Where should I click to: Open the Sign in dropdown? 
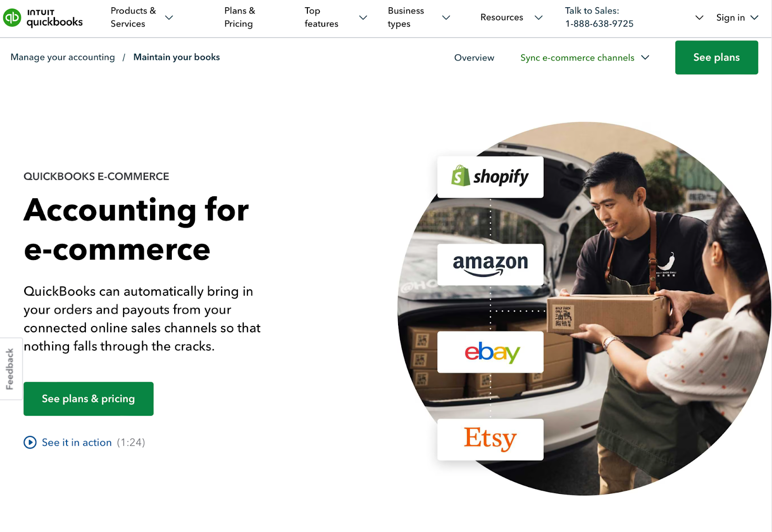tap(737, 17)
